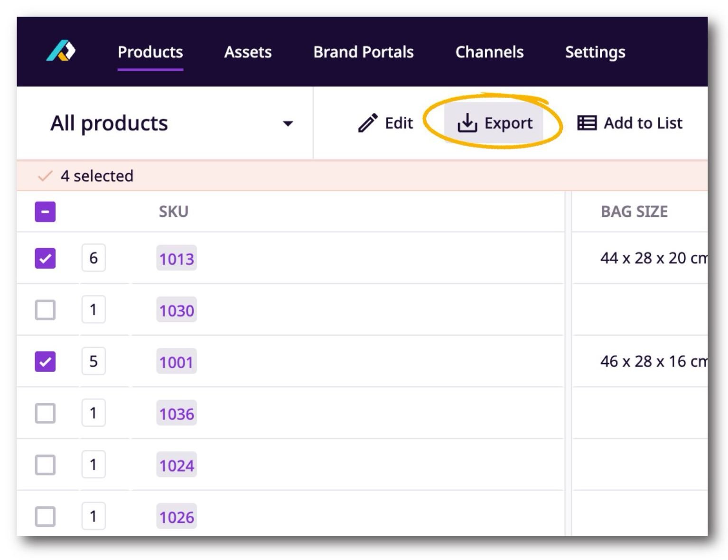This screenshot has width=728, height=560.
Task: Click the badge showing 1 beside SKU 1030
Action: (93, 310)
